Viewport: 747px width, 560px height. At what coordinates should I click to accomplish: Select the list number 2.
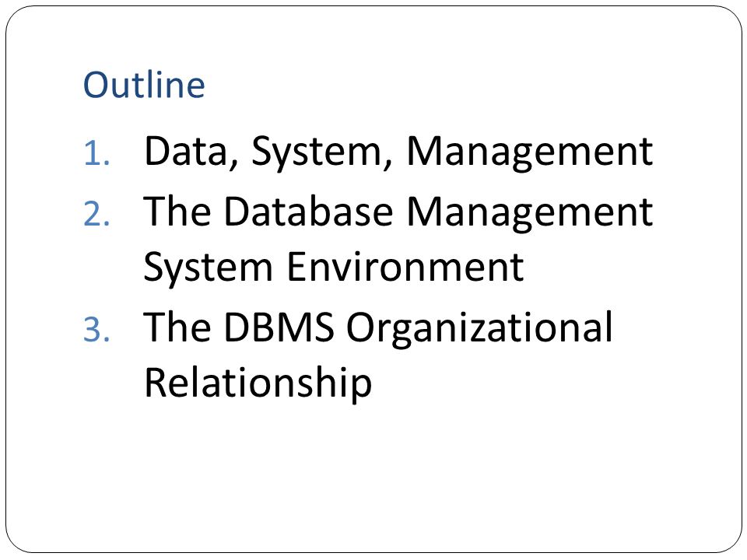click(96, 214)
